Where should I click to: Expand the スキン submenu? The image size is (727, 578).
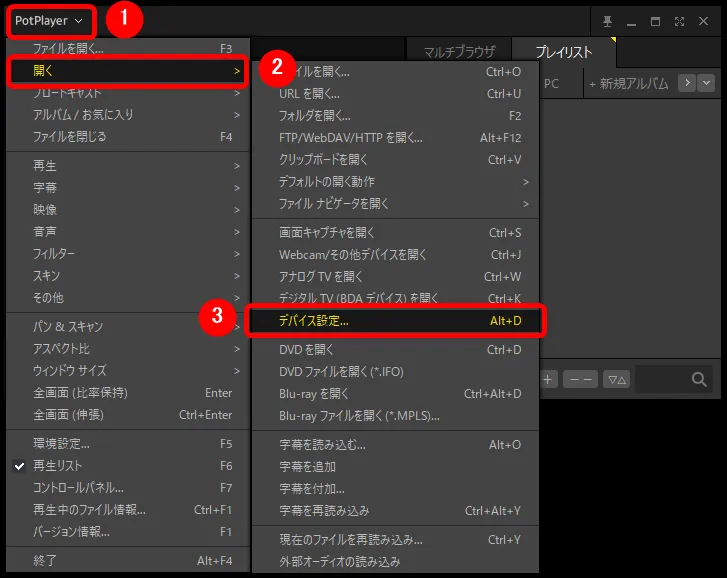[x=128, y=276]
